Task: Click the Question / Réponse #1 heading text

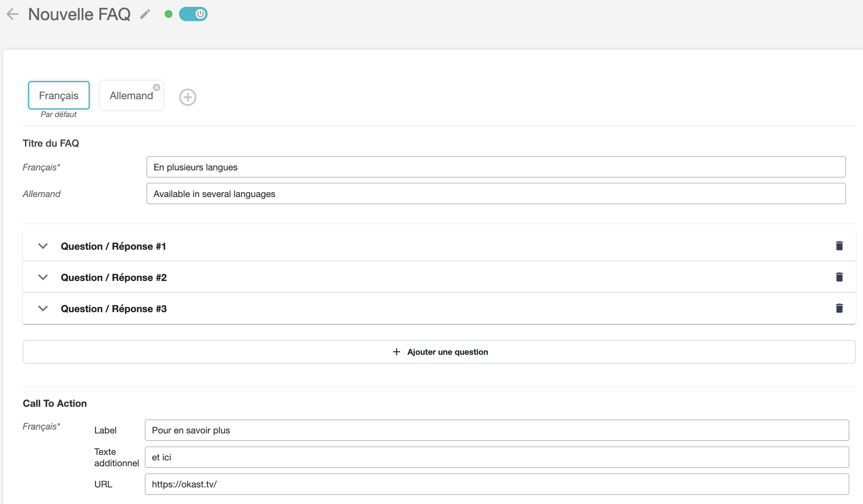Action: (113, 246)
